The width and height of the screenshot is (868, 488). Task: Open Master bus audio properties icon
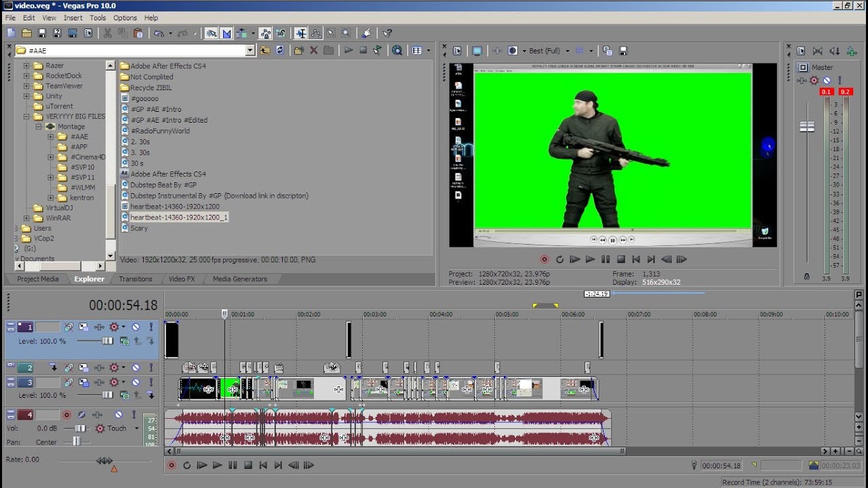(x=801, y=51)
